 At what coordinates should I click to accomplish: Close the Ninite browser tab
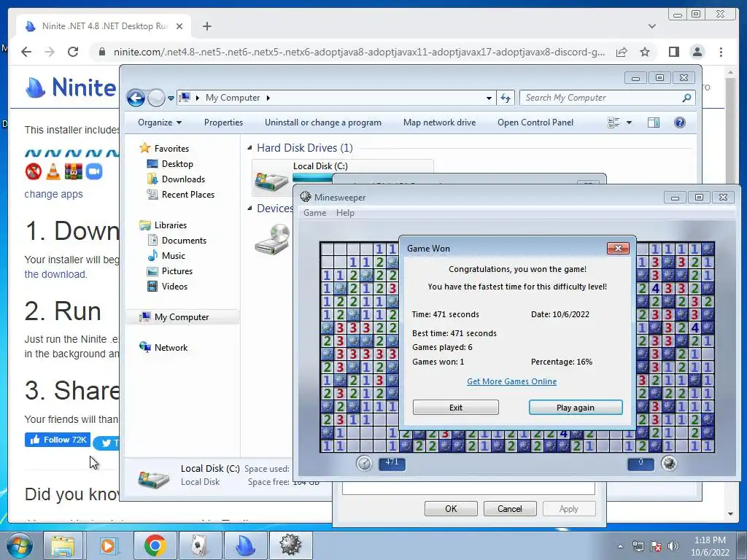pyautogui.click(x=179, y=26)
